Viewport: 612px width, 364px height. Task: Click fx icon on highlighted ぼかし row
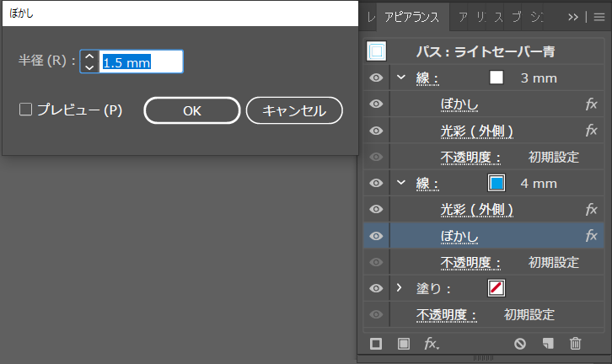(x=591, y=236)
